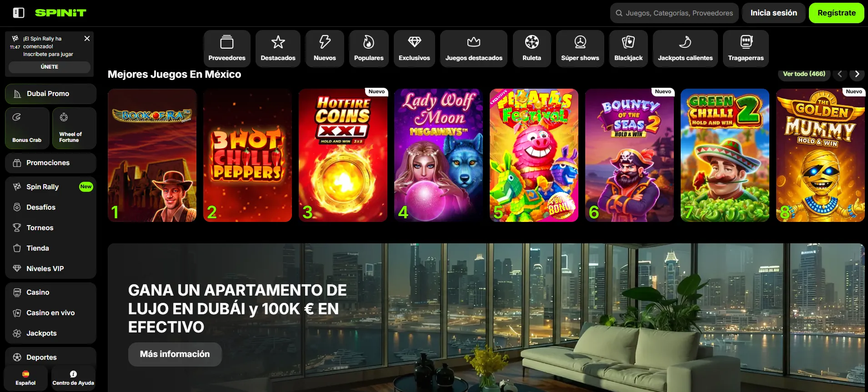Open Promociones in the sidebar

[x=50, y=163]
